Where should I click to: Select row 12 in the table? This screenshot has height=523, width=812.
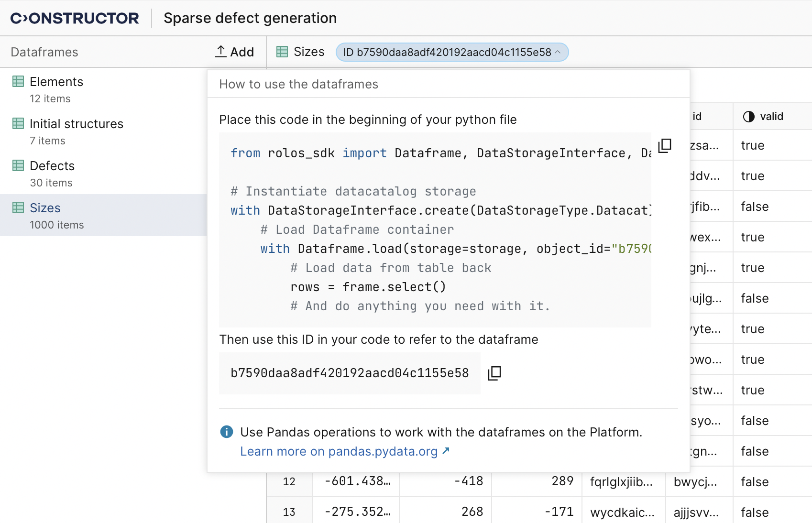click(289, 481)
